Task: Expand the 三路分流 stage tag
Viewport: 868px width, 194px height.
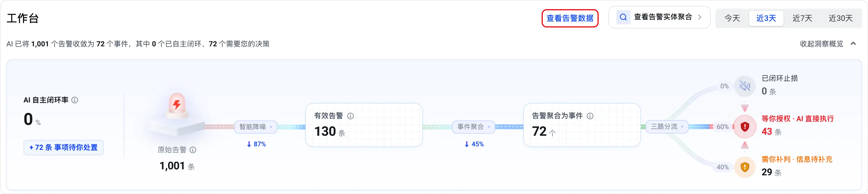Action: (667, 127)
